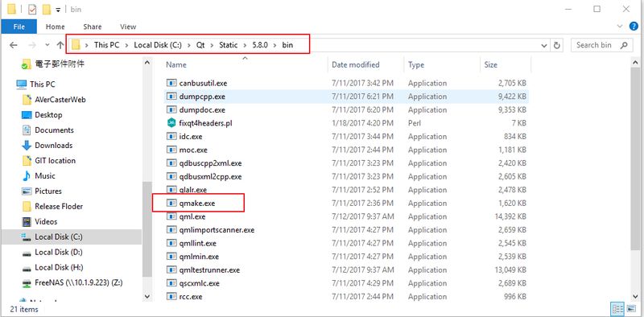
Task: Open Customize Quick Access Toolbar dropdown
Action: coord(58,10)
